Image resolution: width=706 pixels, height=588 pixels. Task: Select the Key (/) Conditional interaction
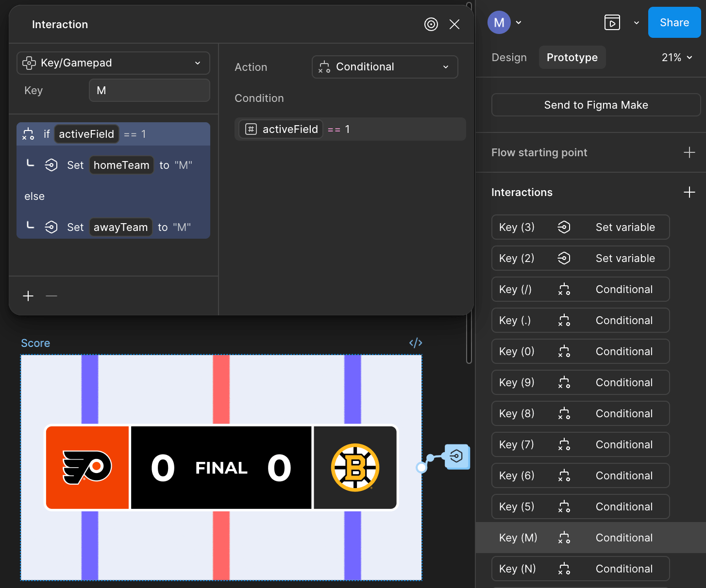point(580,289)
